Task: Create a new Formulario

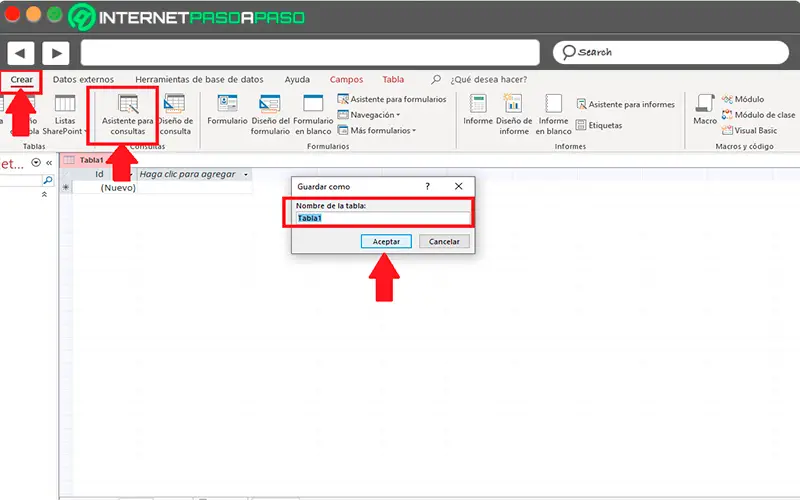Action: tap(227, 110)
